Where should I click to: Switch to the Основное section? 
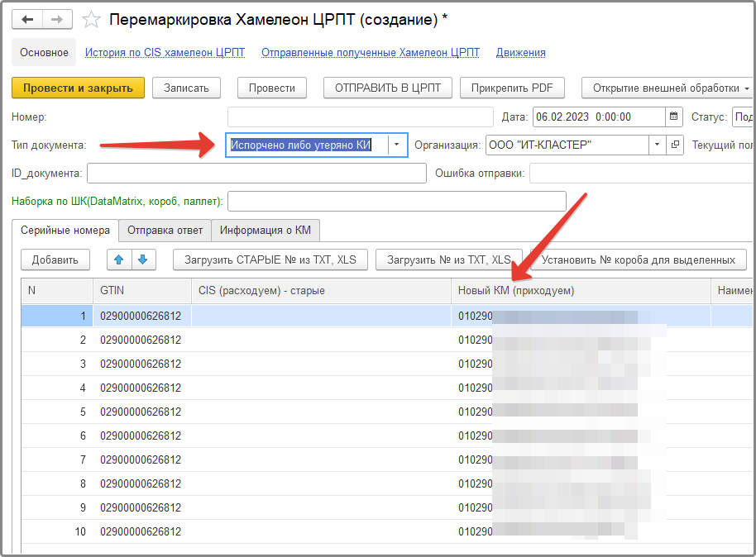pos(44,53)
